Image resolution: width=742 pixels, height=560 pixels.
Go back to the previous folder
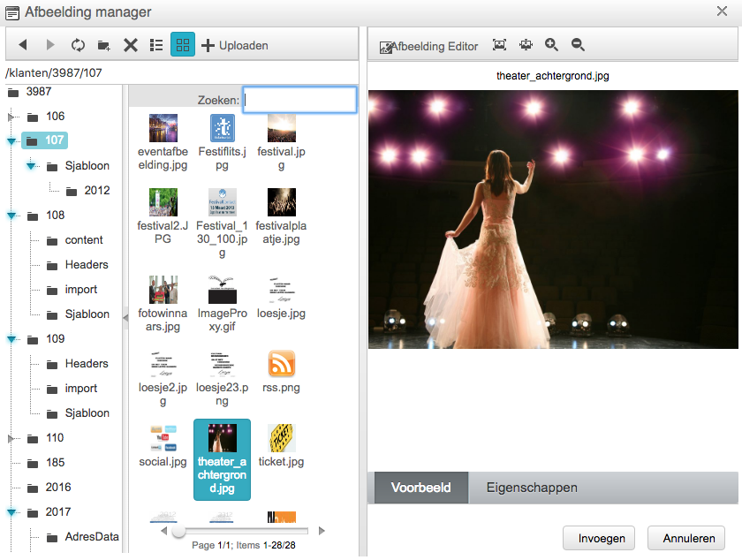click(x=23, y=45)
